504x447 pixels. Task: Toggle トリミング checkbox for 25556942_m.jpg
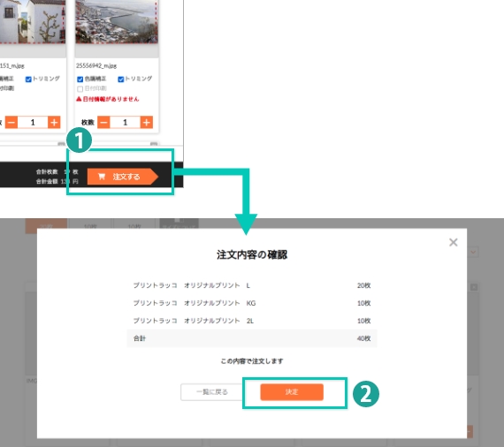tap(121, 79)
